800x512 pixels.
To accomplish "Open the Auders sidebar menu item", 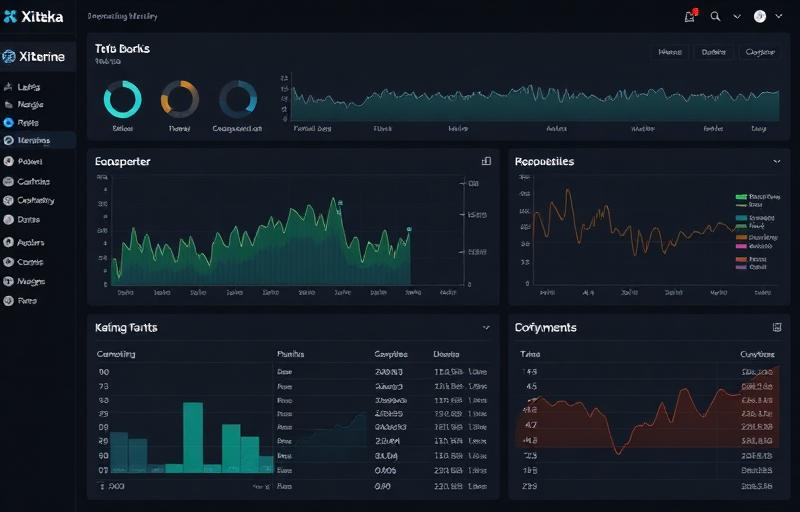I will click(28, 242).
